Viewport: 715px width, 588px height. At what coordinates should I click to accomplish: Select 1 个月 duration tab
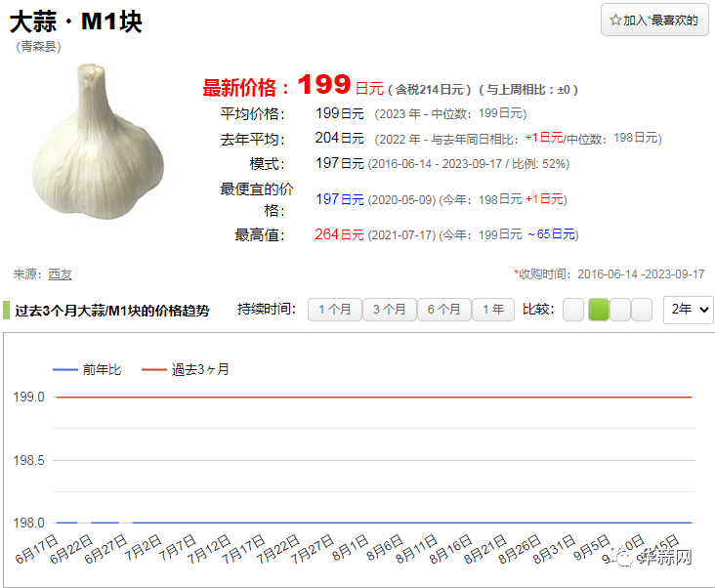tap(335, 310)
